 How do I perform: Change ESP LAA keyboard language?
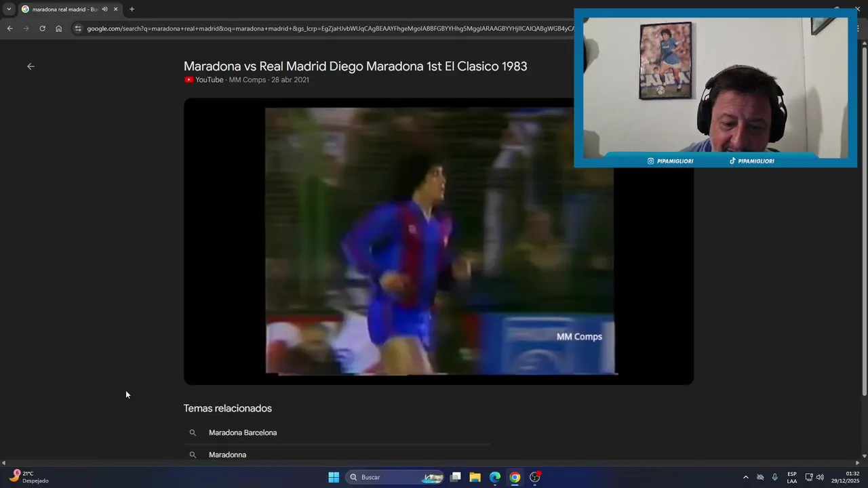click(x=792, y=477)
